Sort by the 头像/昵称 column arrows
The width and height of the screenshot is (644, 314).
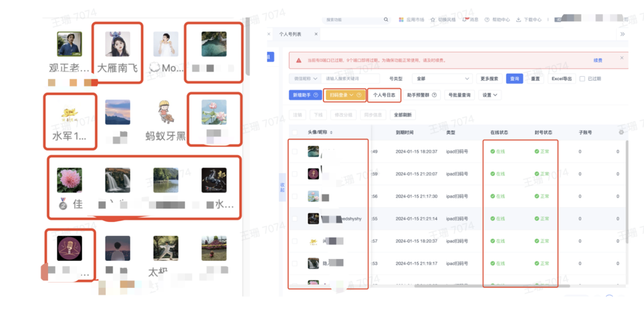click(331, 132)
